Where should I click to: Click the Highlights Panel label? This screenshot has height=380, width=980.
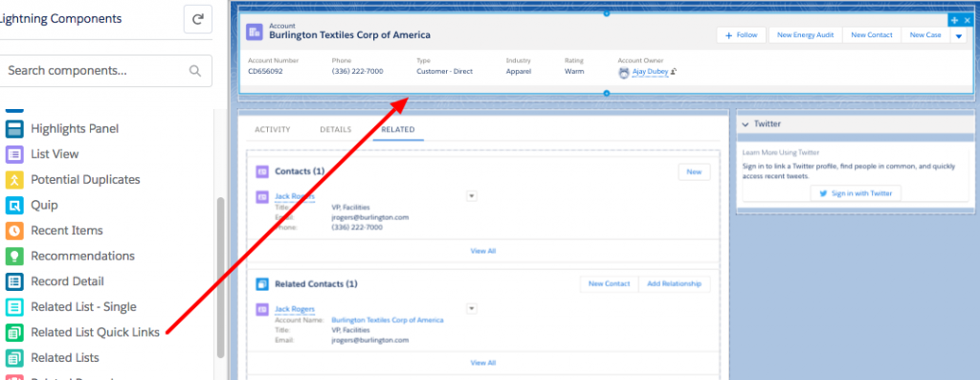pos(75,129)
